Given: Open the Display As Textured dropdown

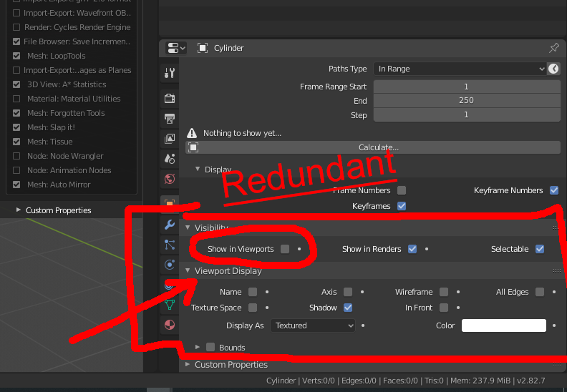Looking at the screenshot, I should click(313, 325).
